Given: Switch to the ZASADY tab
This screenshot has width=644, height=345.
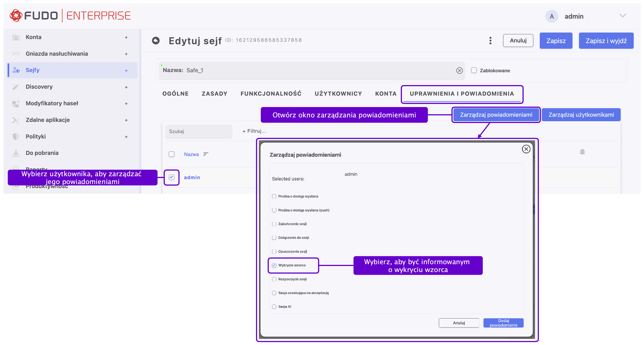Looking at the screenshot, I should tap(215, 94).
